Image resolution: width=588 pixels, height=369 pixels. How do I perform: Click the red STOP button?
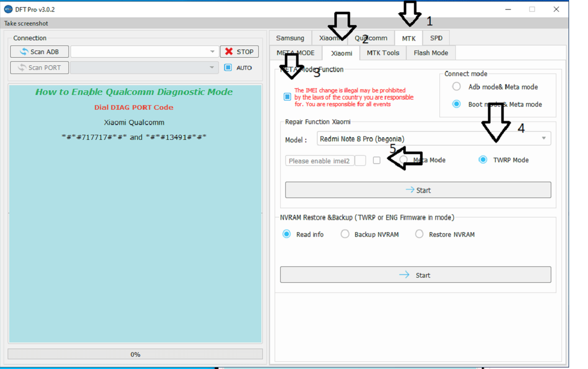point(239,52)
